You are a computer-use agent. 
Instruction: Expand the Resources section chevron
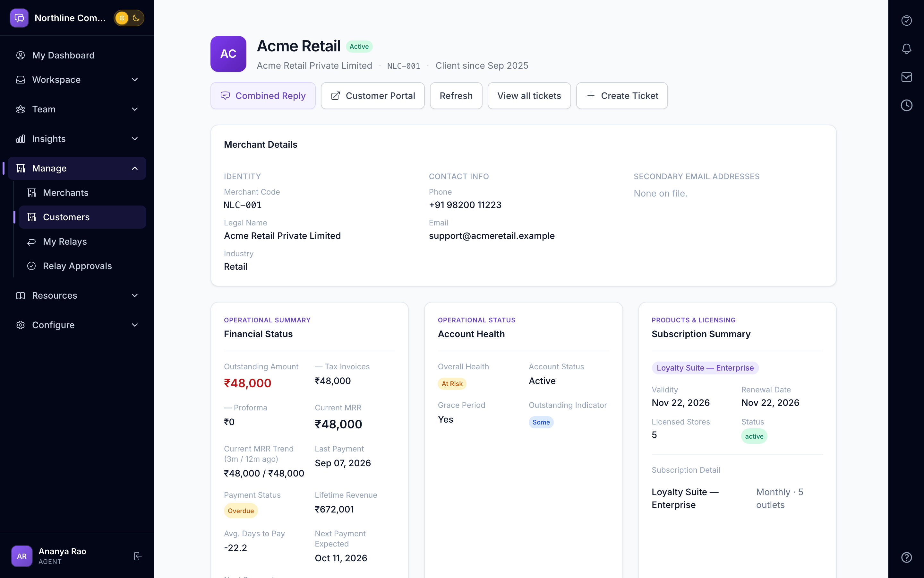(135, 295)
